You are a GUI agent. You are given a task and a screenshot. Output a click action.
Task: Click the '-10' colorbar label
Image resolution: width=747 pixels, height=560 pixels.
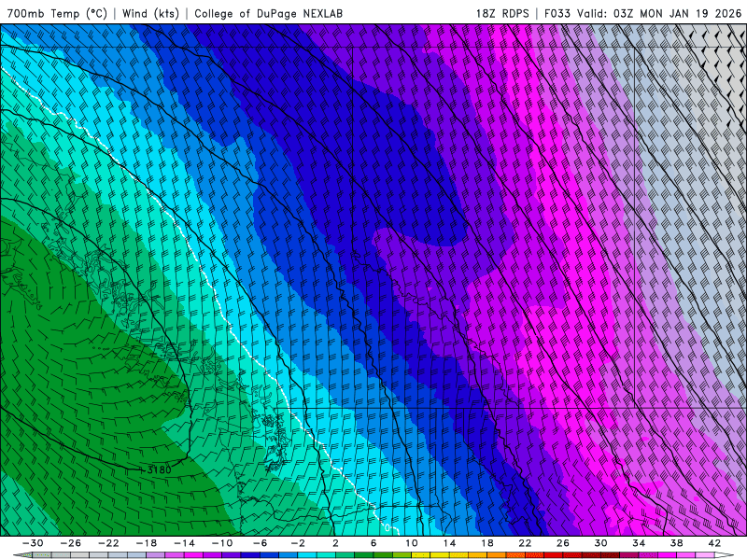click(222, 543)
